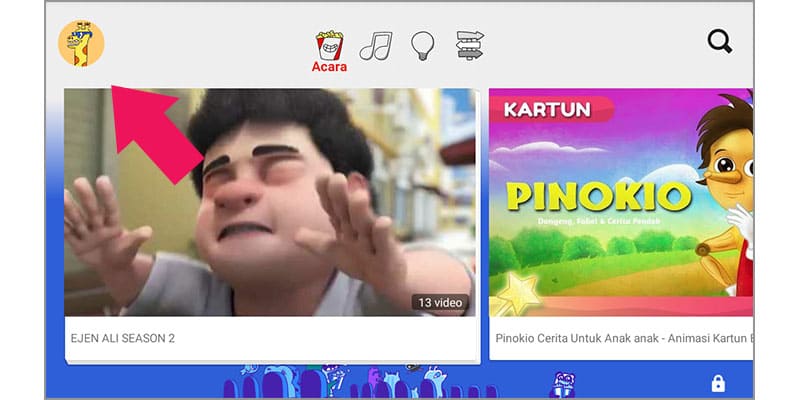Switch to the signpost Explore category
The height and width of the screenshot is (400, 800).
470,45
